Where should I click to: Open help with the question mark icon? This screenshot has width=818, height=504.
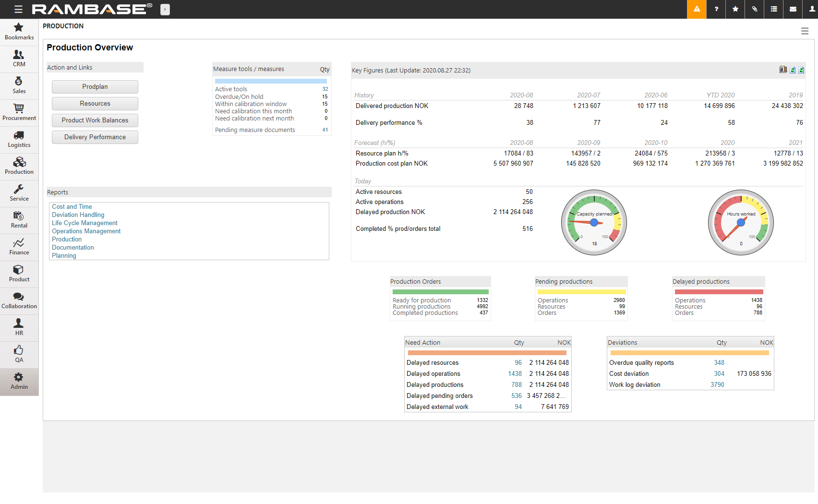(716, 9)
